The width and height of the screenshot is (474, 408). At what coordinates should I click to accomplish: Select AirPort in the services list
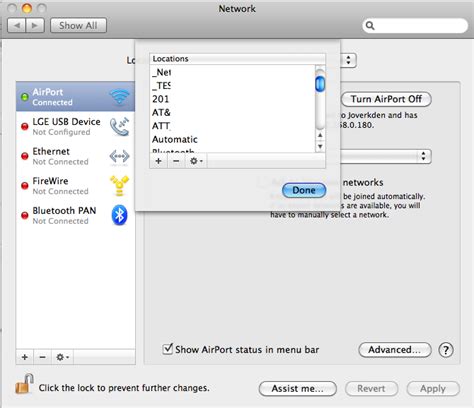pos(75,97)
